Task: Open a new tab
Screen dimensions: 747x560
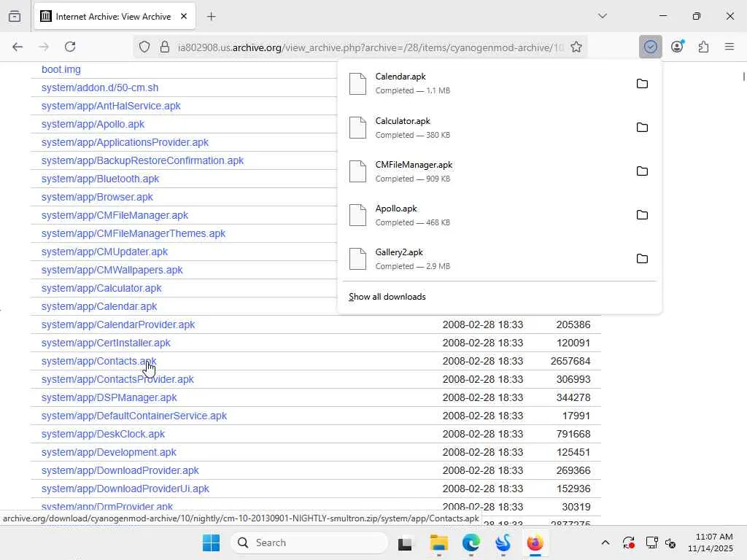Action: coord(211,17)
